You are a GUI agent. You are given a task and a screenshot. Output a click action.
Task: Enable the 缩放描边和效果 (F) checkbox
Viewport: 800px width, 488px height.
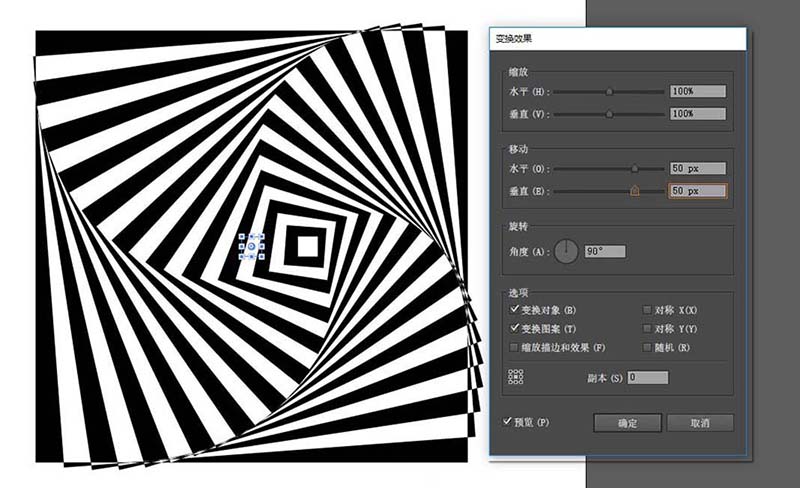(514, 347)
